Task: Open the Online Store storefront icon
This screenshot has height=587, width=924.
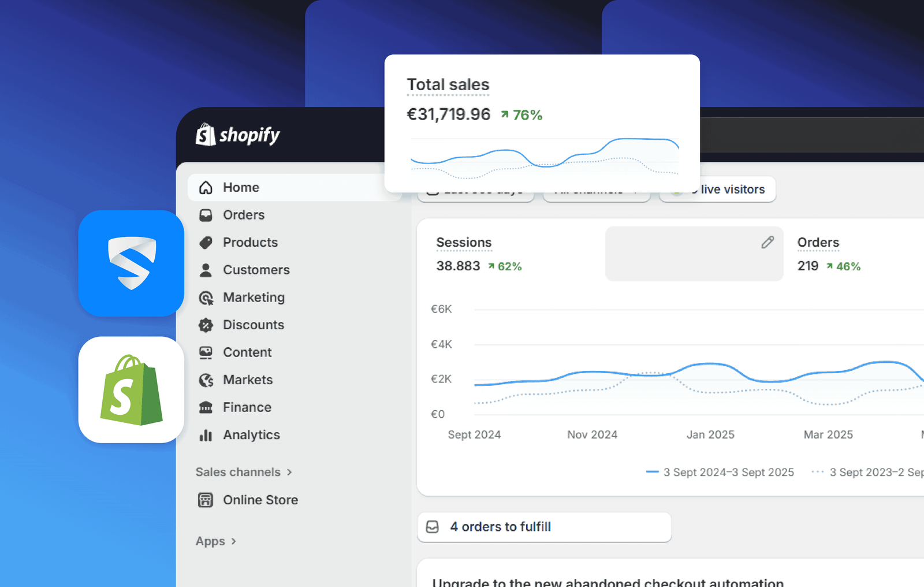Action: [206, 500]
